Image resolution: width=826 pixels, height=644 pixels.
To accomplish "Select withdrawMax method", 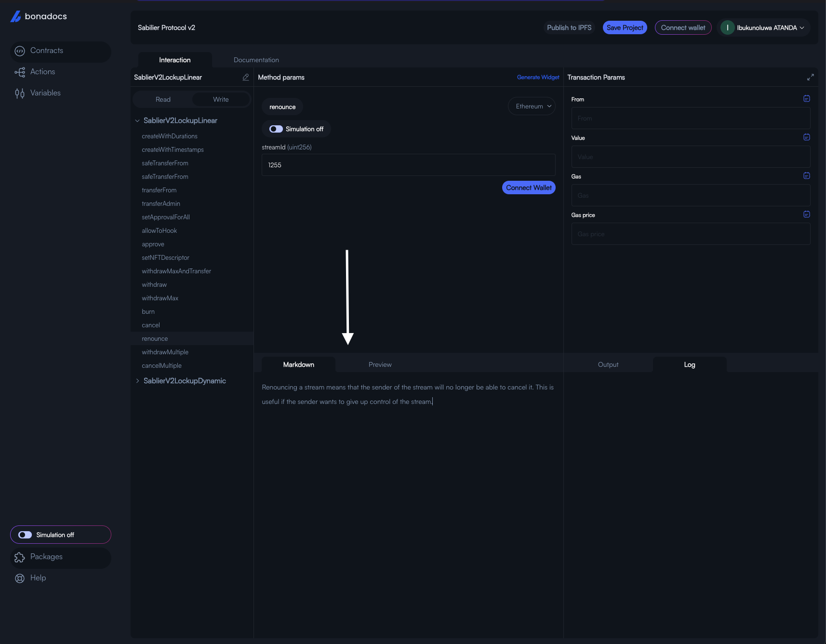I will click(x=160, y=298).
